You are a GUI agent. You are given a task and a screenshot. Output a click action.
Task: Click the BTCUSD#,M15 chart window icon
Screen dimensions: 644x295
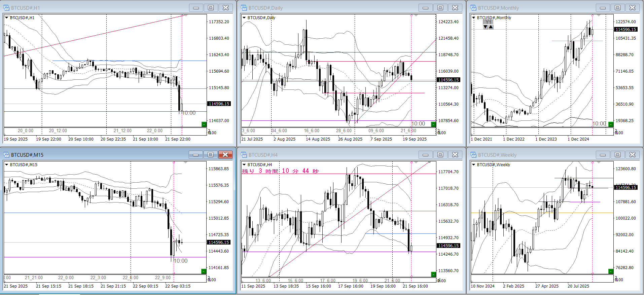click(x=6, y=155)
